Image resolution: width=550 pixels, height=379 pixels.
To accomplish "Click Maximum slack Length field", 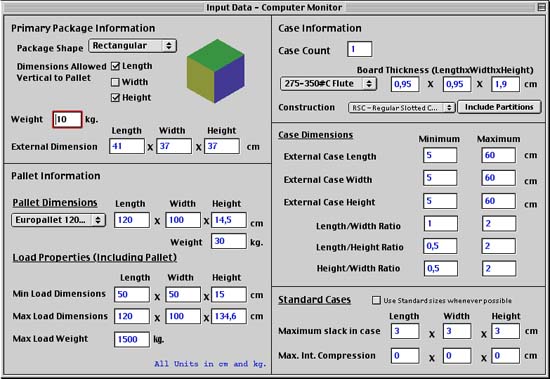I will 405,331.
